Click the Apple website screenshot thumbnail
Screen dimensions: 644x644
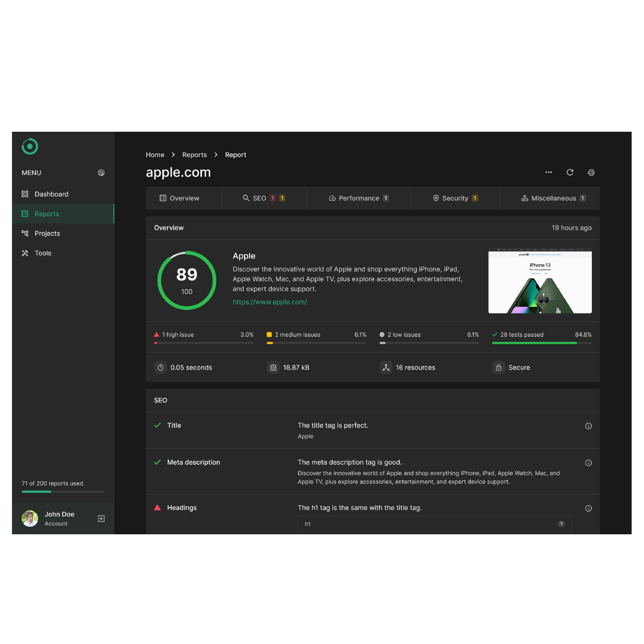540,280
